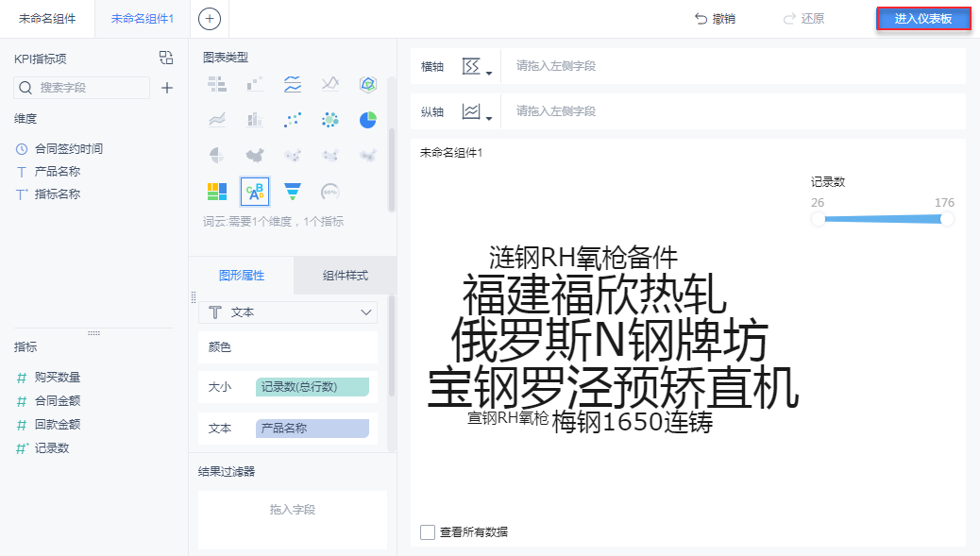The width and height of the screenshot is (980, 556).
Task: Select the heat map chart icon
Action: pyautogui.click(x=368, y=155)
